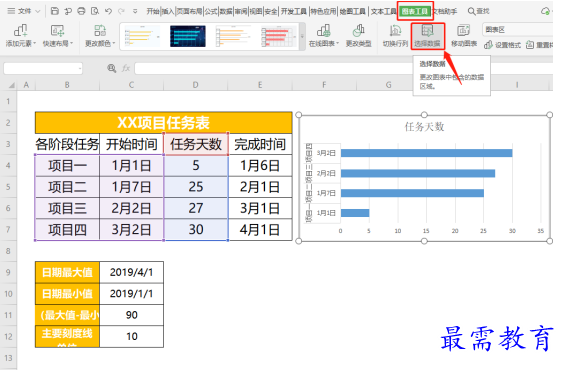Viewport: 562px width, 370px height.
Task: Click the zoom magnifier icon by formula bar
Action: 111,68
